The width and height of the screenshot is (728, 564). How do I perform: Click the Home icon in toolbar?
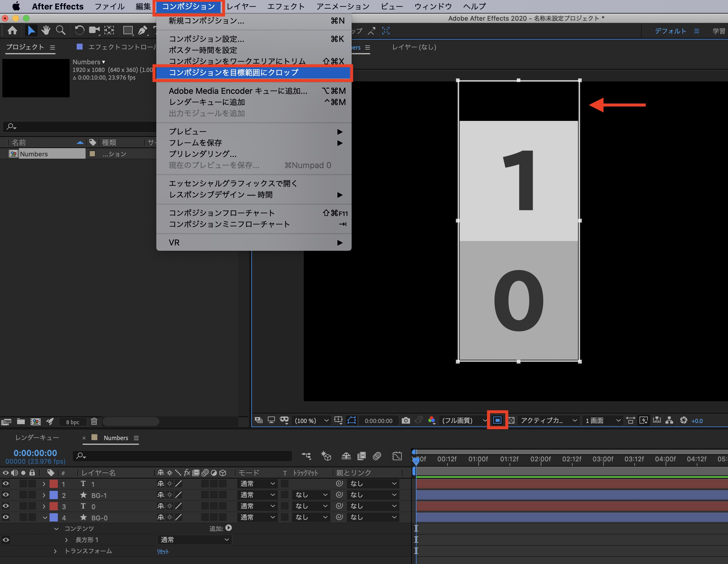[x=12, y=31]
